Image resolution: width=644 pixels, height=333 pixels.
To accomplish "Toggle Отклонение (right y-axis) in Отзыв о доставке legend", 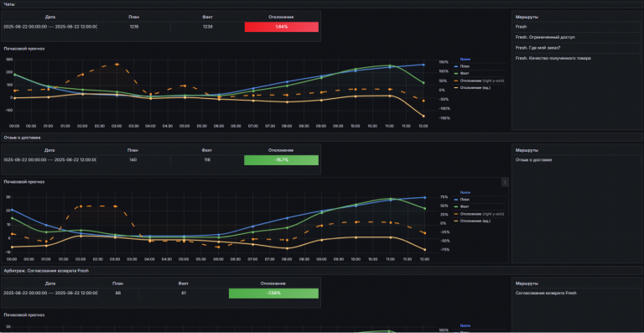I will (x=482, y=214).
